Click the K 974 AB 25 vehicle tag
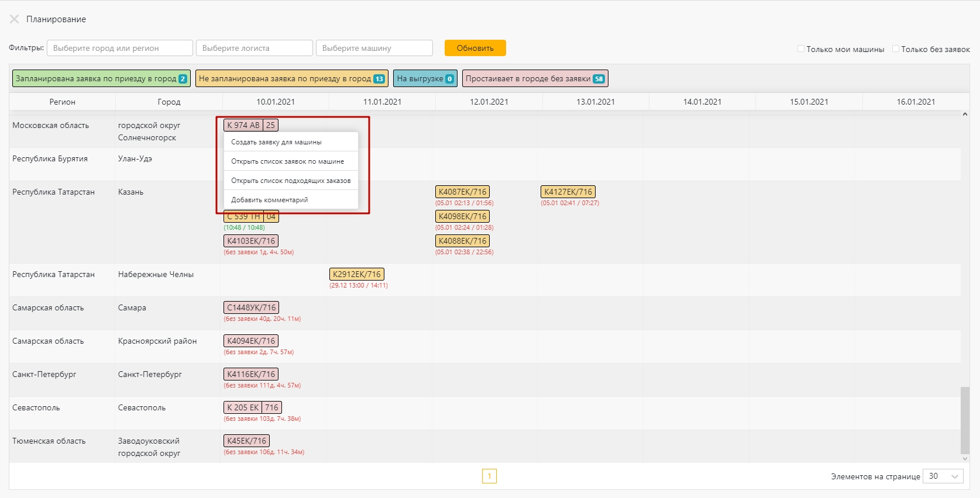This screenshot has width=980, height=498. tap(250, 125)
